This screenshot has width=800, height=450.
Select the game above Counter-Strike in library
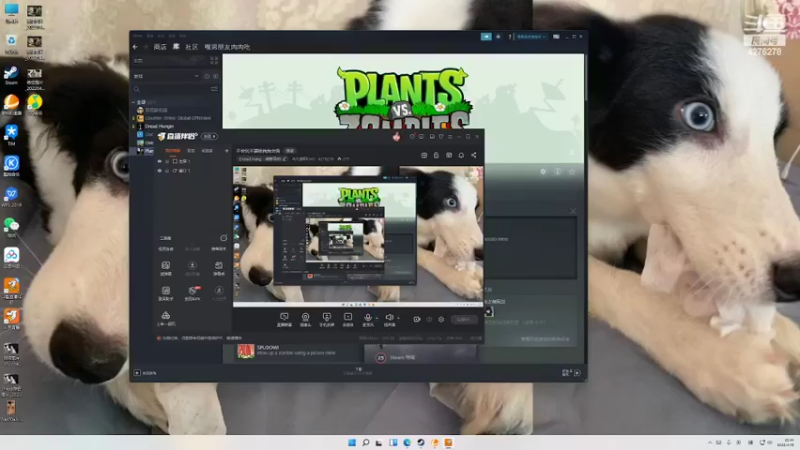pos(156,110)
